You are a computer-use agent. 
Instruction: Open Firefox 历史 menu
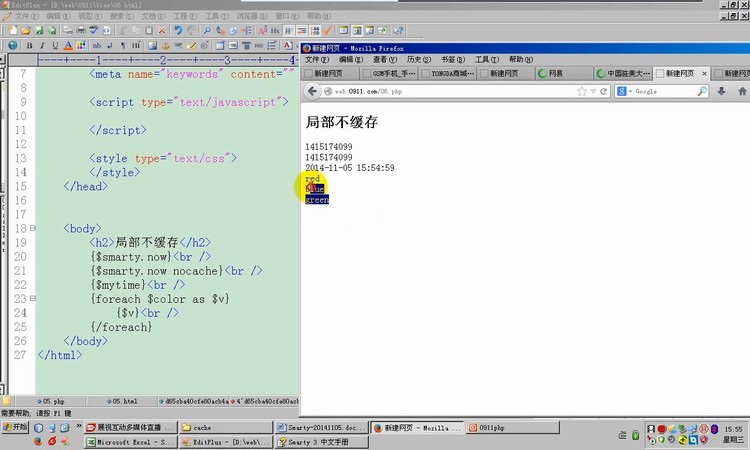click(419, 59)
